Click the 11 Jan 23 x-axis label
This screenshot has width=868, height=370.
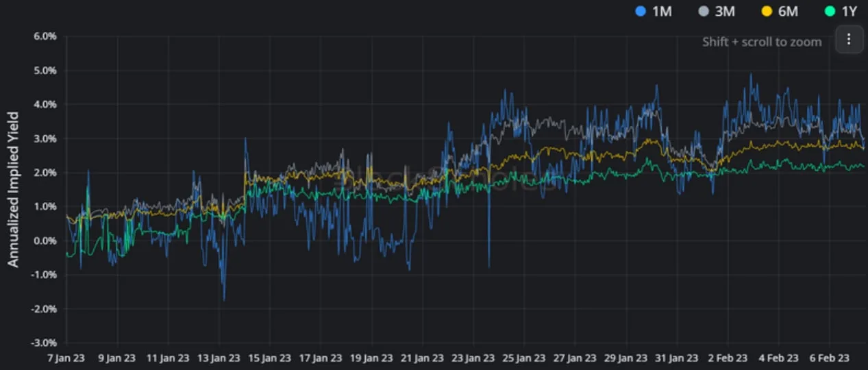[x=168, y=358]
